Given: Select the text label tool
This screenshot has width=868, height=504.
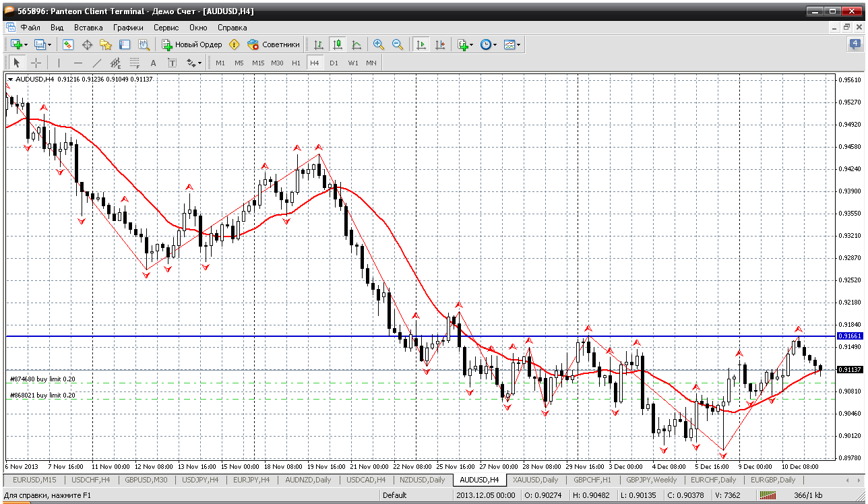Looking at the screenshot, I should [172, 63].
